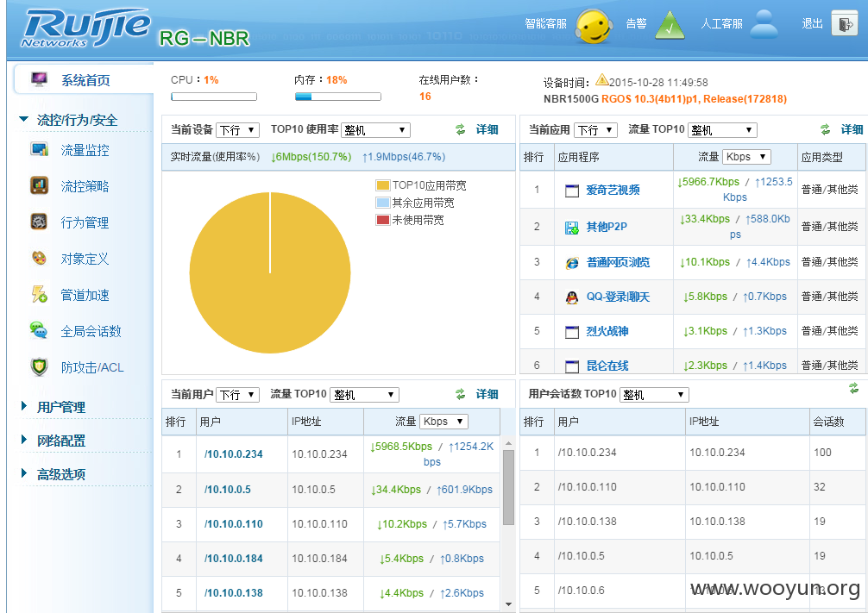
Task: Click the device time warning triangle icon
Action: click(601, 80)
